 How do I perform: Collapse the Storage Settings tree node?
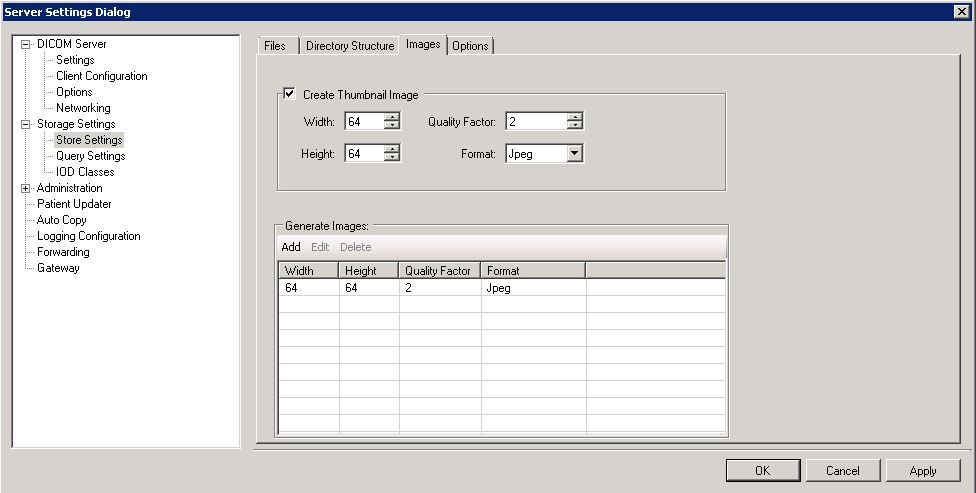[26, 124]
